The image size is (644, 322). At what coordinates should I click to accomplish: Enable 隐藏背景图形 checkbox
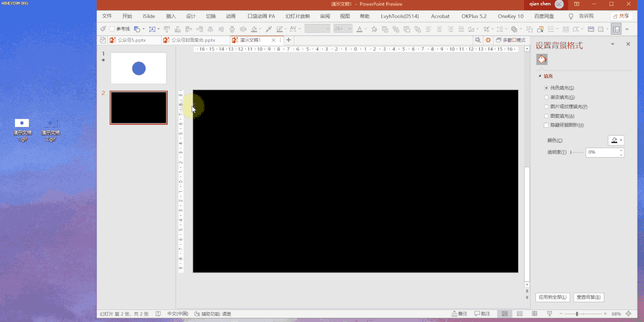point(546,125)
